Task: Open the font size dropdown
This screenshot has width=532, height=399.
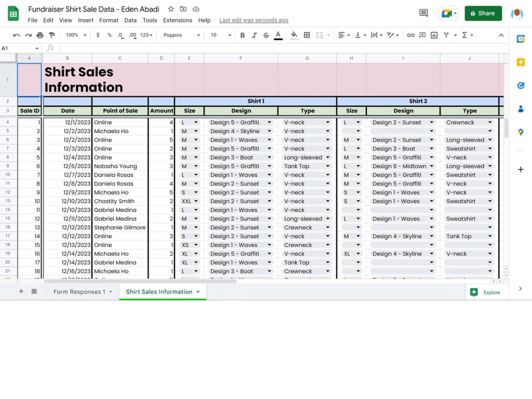Action: click(221, 35)
